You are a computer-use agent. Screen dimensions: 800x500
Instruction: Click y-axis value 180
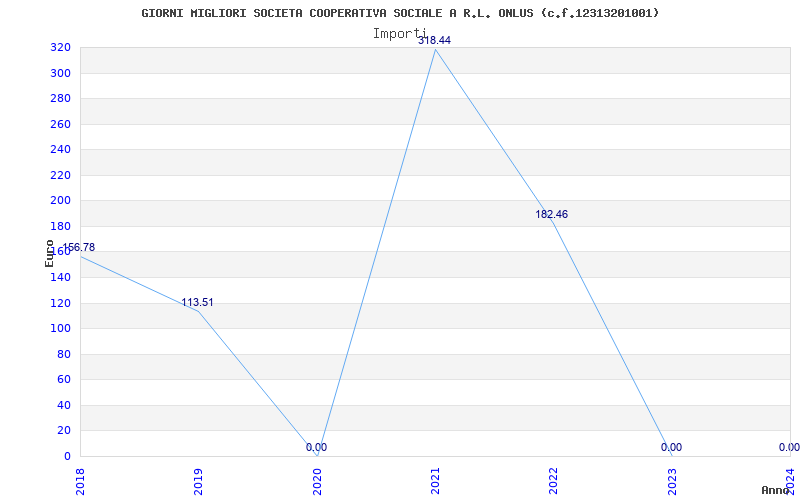point(60,227)
